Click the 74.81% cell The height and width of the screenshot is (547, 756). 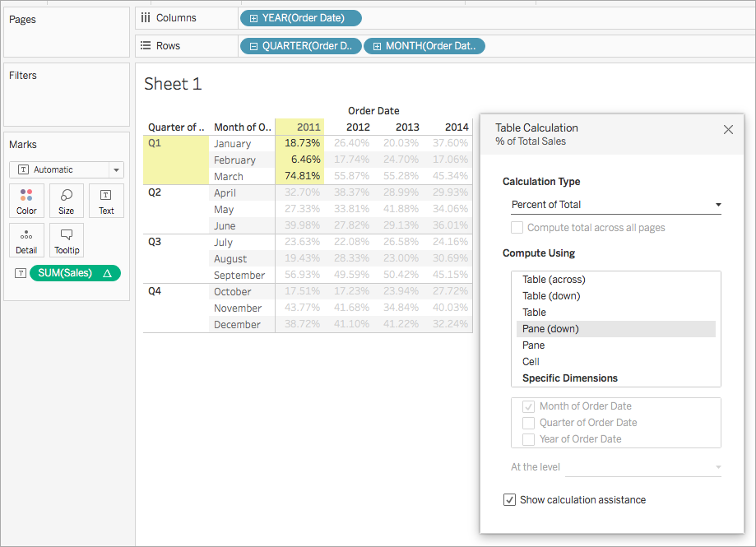click(302, 176)
